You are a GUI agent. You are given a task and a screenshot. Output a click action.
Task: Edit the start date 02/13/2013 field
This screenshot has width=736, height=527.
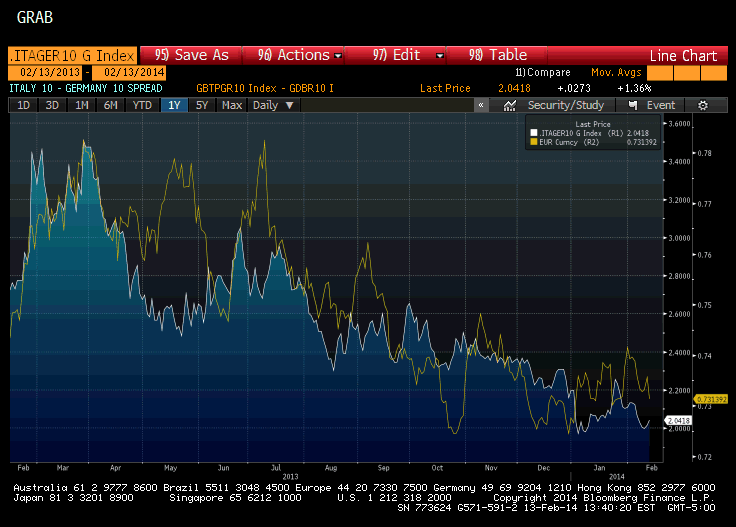pos(46,72)
